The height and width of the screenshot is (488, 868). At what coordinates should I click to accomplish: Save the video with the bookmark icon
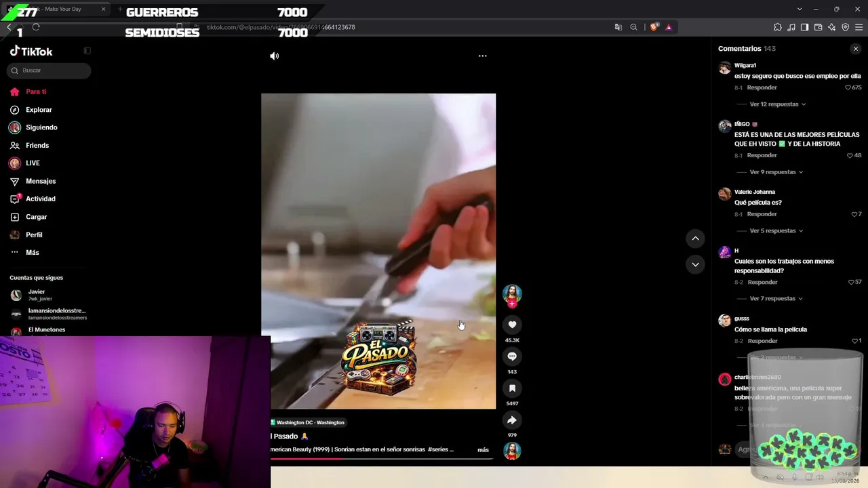tap(512, 388)
